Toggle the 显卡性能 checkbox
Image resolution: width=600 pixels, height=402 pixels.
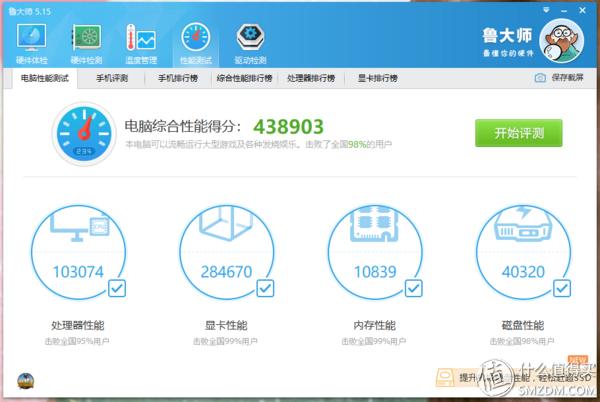point(265,288)
